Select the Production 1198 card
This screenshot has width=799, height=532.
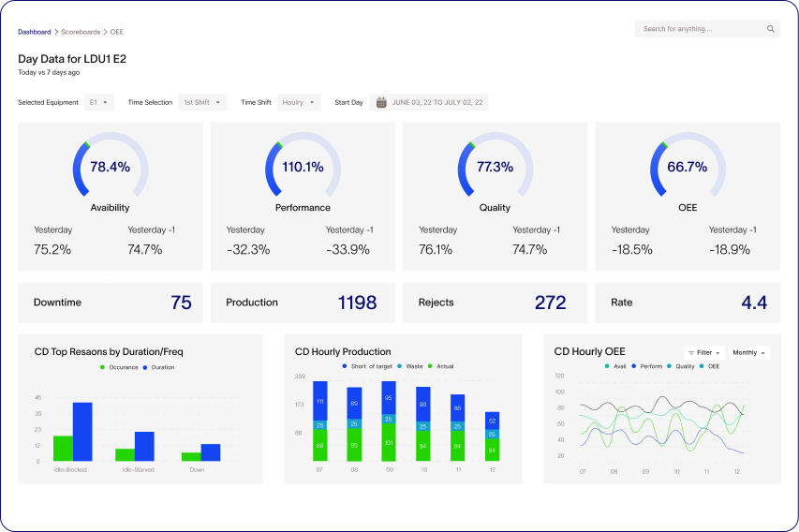tap(303, 303)
